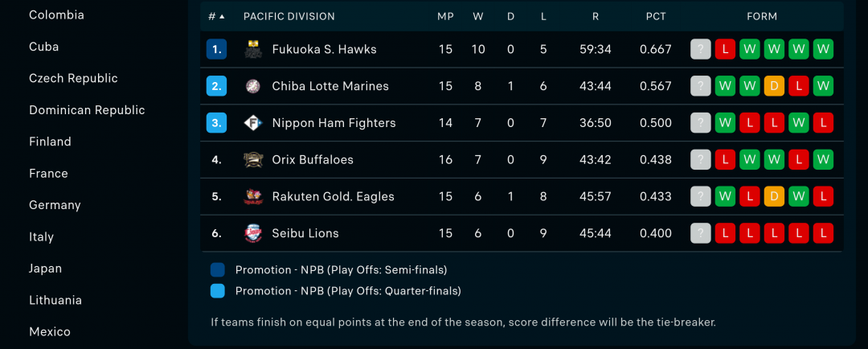Open the Orix Buffaloes team page link
868x349 pixels.
coord(313,159)
